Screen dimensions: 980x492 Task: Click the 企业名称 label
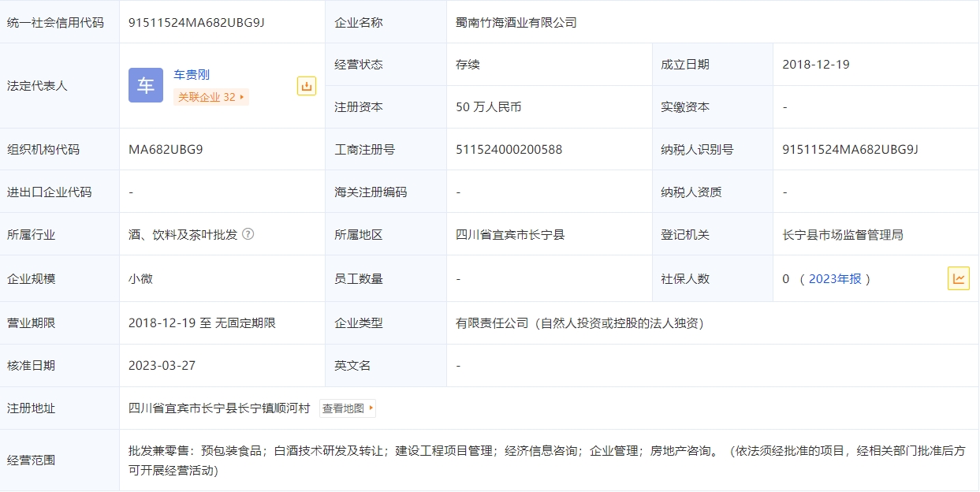pyautogui.click(x=359, y=22)
